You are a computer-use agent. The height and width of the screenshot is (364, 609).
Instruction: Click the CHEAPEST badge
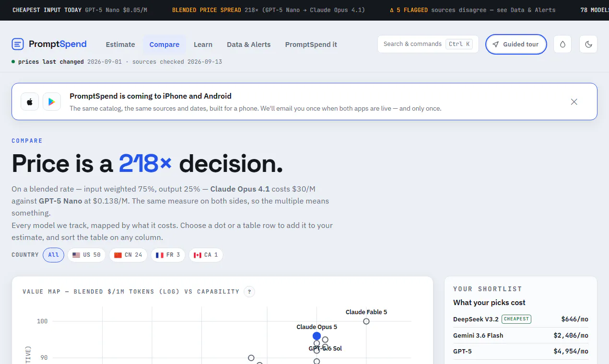point(516,319)
